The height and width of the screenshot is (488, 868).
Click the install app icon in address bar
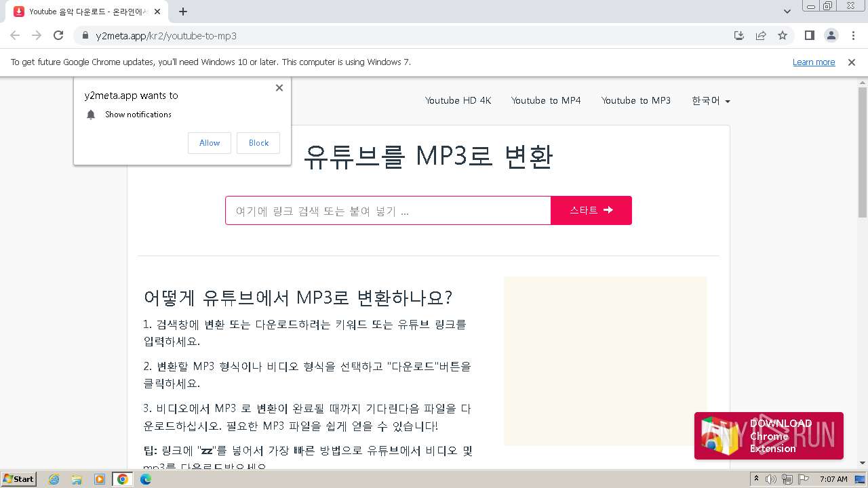739,35
